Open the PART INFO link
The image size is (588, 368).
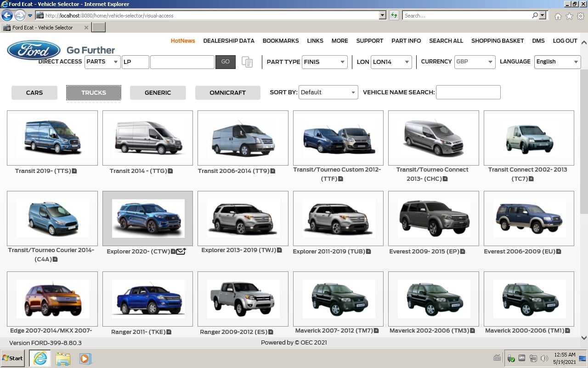tap(406, 41)
